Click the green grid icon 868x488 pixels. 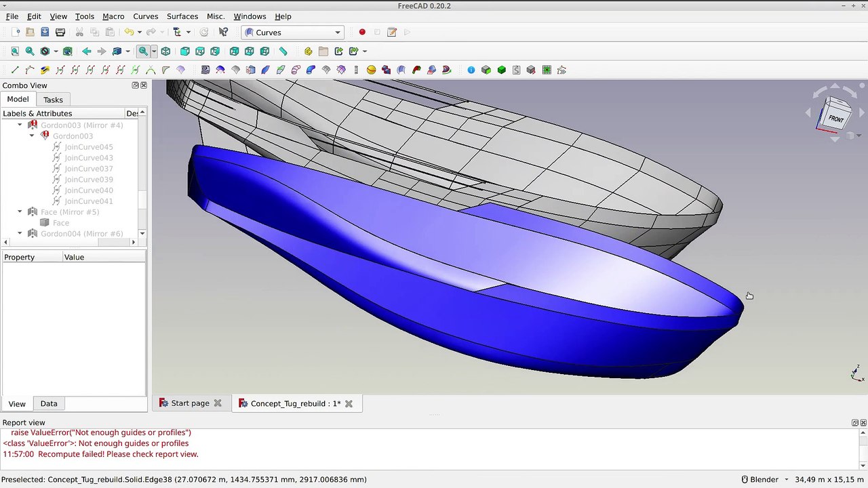tap(547, 70)
